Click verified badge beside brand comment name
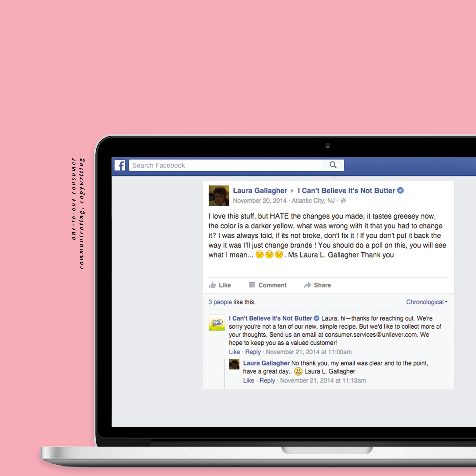The width and height of the screenshot is (476, 476). pos(316,318)
